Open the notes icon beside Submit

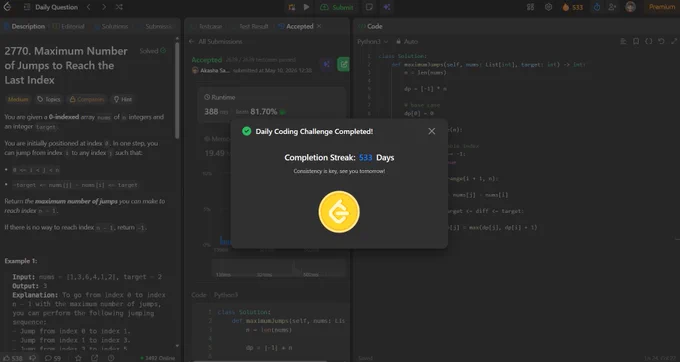pyautogui.click(x=369, y=7)
